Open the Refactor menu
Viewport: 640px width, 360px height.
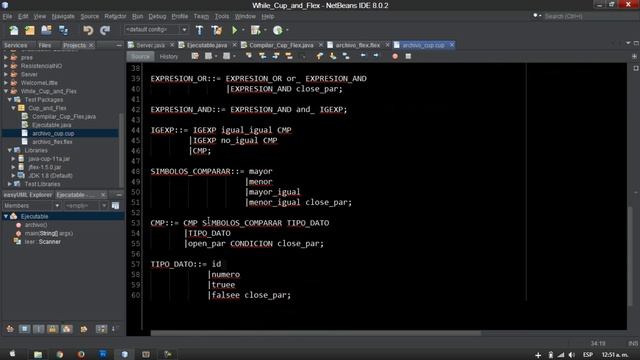tap(116, 16)
